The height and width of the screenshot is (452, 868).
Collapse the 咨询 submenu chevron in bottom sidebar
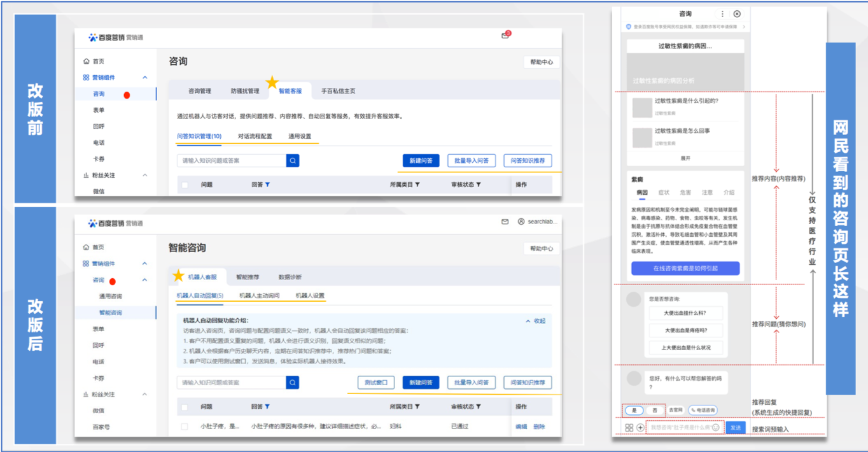click(144, 280)
